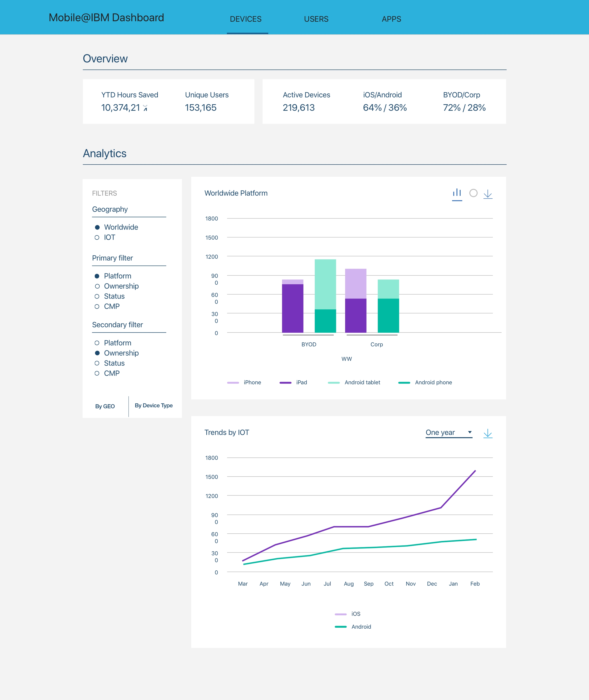
Task: Toggle Android phone legend marker
Action: [404, 382]
